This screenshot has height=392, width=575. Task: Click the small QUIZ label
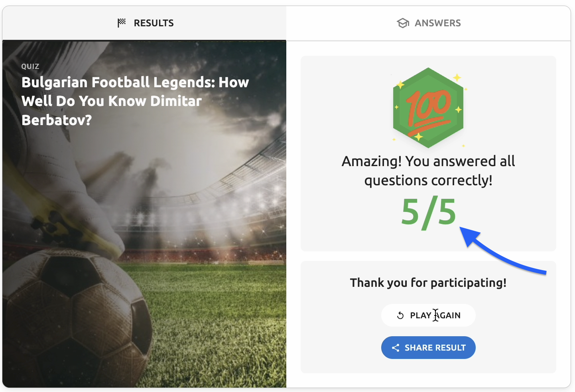pyautogui.click(x=30, y=67)
